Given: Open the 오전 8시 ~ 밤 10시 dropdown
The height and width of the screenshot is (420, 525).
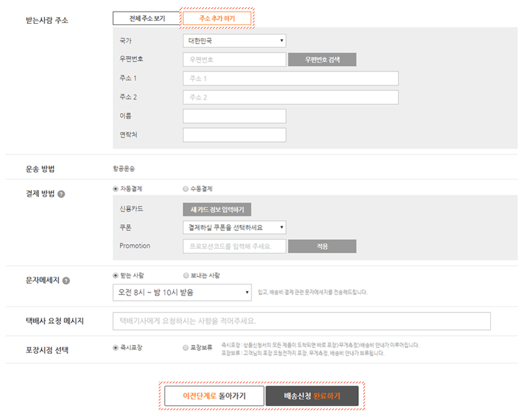Looking at the screenshot, I should click(182, 292).
